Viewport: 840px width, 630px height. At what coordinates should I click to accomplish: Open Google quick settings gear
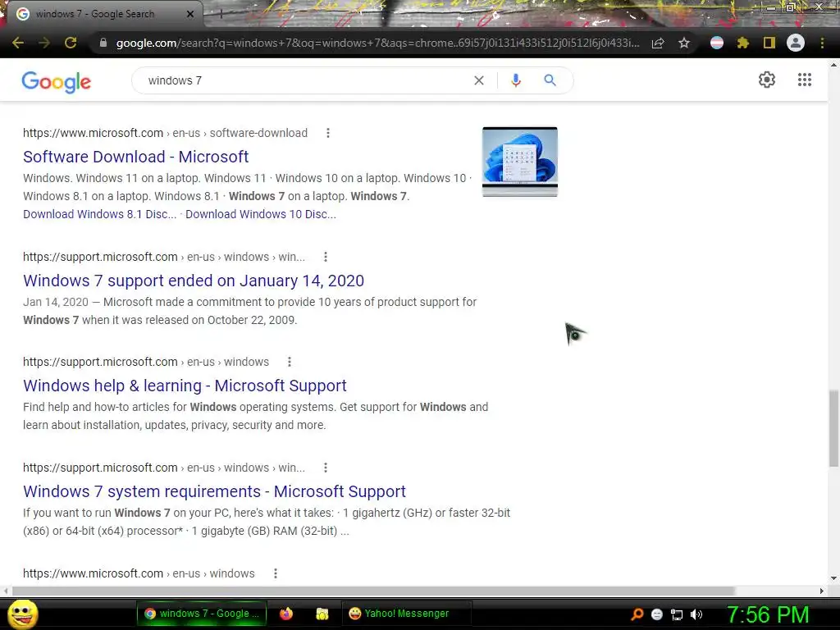click(767, 80)
